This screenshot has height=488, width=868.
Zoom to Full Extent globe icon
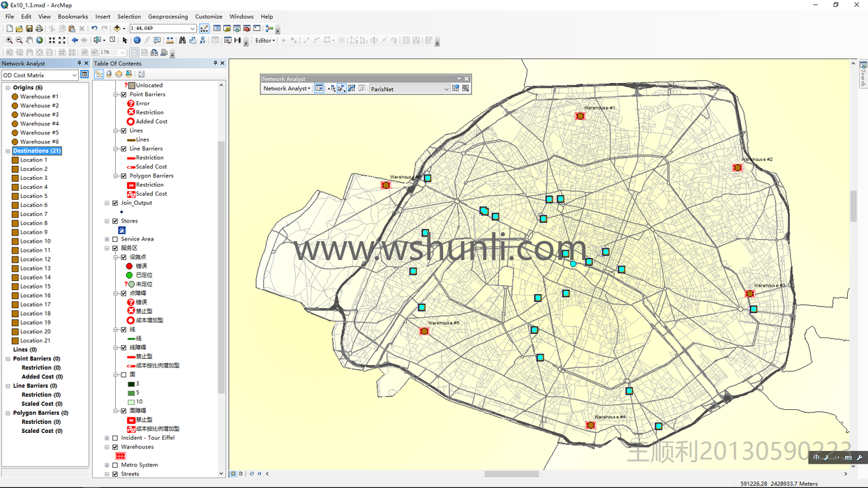(39, 40)
